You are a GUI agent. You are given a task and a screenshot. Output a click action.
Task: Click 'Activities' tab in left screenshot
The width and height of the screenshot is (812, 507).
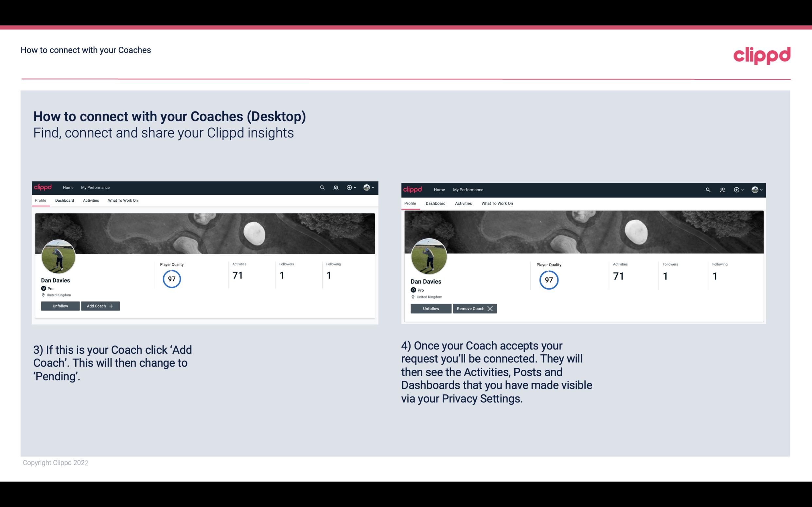pyautogui.click(x=90, y=200)
